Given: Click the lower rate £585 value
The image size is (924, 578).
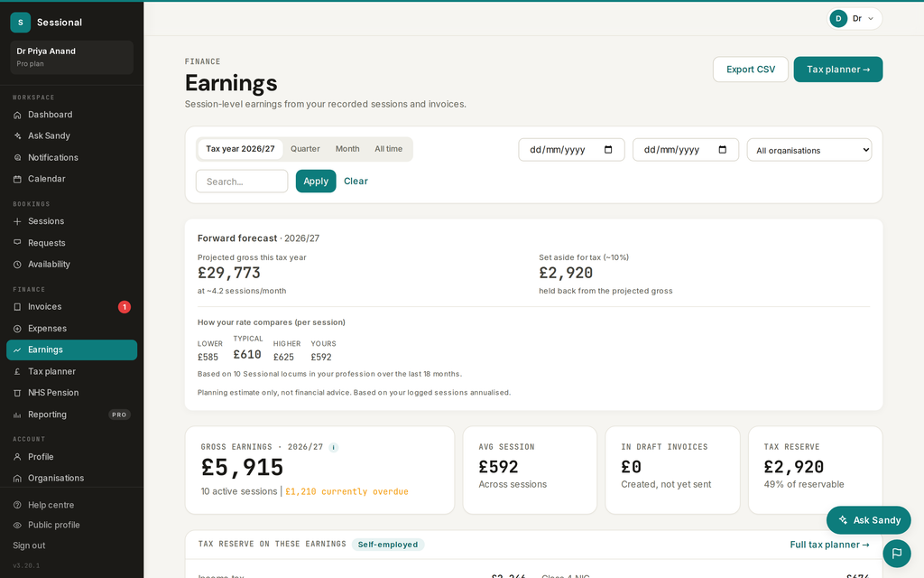Looking at the screenshot, I should [x=208, y=358].
